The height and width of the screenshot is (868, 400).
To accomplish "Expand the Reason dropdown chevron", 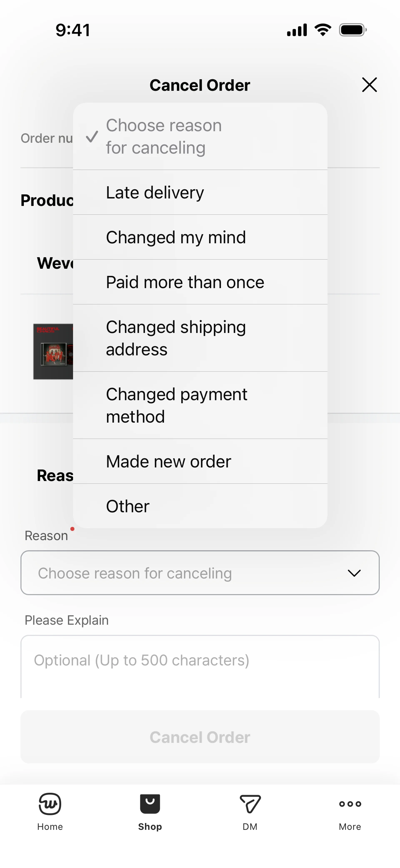I will pyautogui.click(x=354, y=573).
